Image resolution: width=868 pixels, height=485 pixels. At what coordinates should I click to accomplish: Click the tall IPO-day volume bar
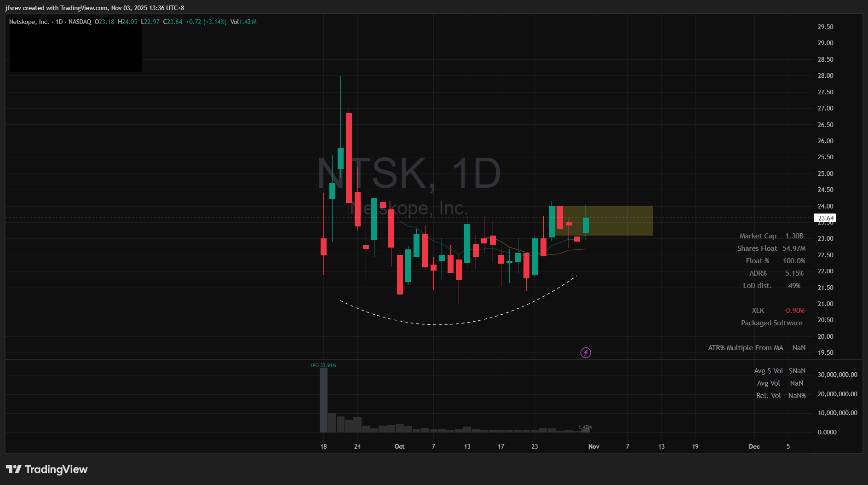324,400
